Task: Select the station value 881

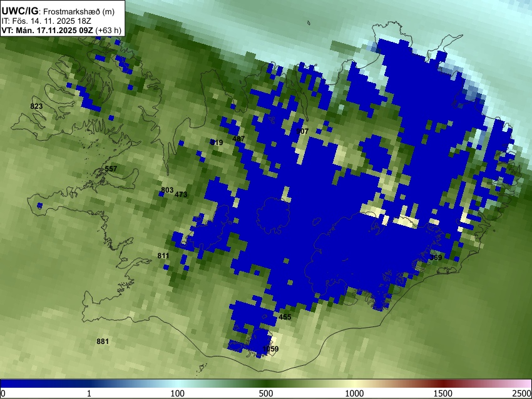Action: click(x=103, y=341)
